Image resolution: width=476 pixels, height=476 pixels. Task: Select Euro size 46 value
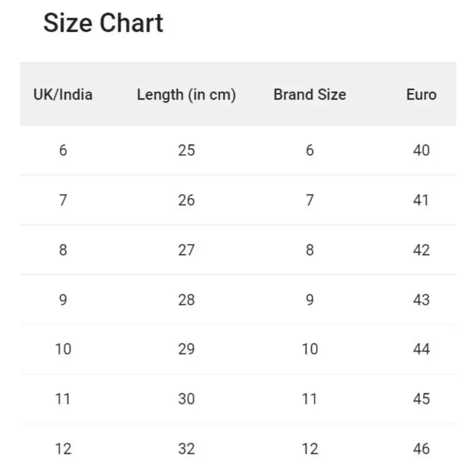pos(421,449)
